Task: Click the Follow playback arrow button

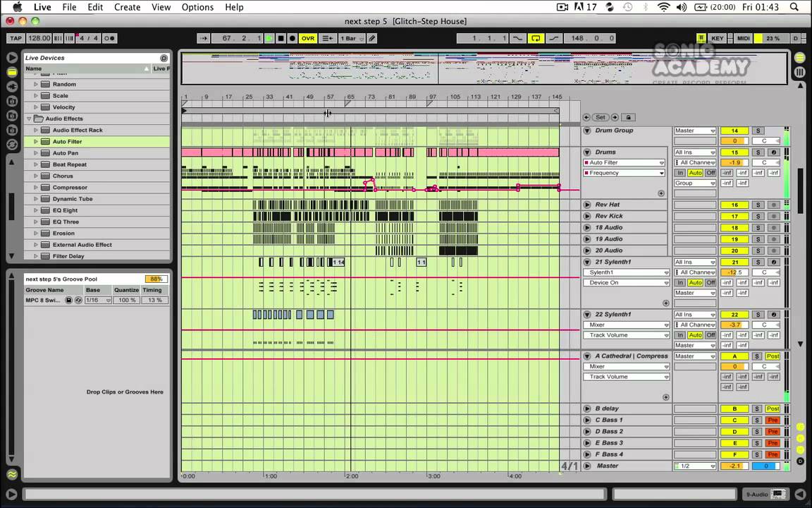Action: point(204,38)
